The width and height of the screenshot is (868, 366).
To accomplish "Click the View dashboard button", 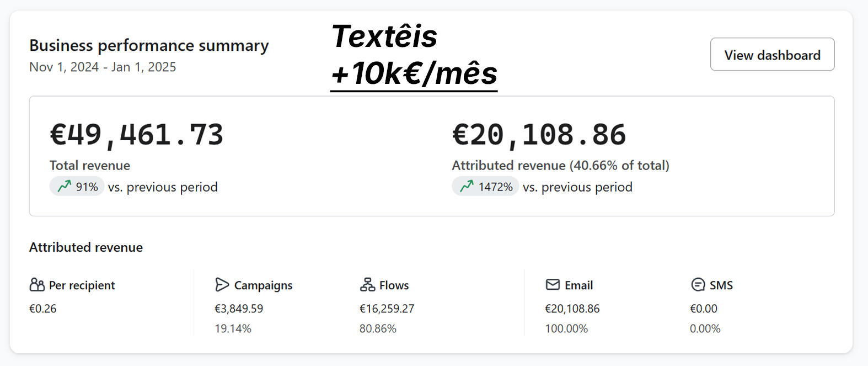I will (771, 55).
